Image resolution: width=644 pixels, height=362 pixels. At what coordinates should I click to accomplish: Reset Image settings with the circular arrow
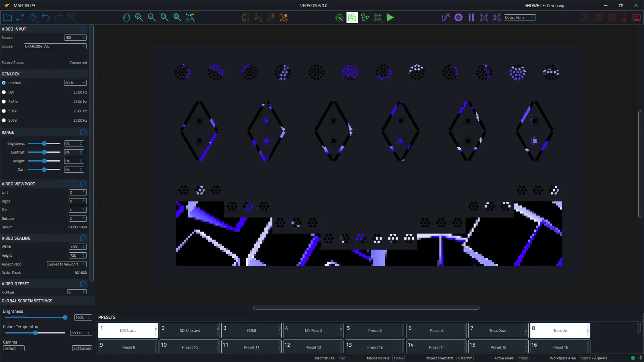83,132
